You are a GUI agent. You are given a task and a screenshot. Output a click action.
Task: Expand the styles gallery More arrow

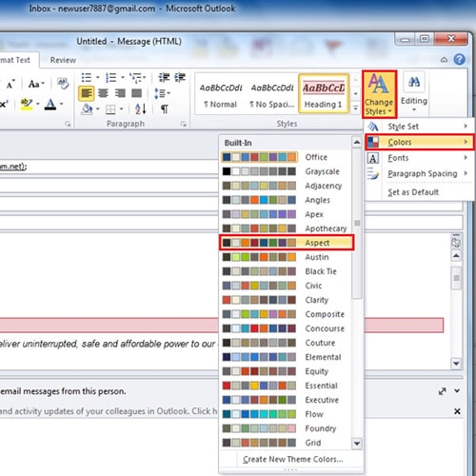coord(355,109)
